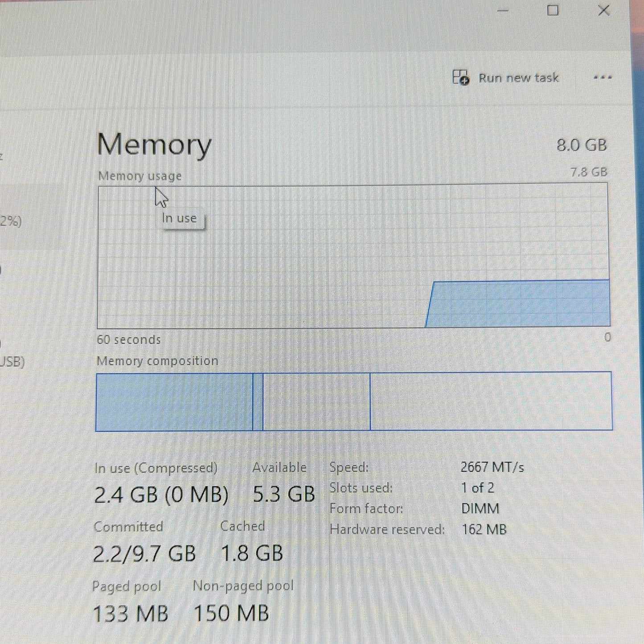Screen dimensions: 644x644
Task: Click the Run new task label
Action: (x=519, y=78)
